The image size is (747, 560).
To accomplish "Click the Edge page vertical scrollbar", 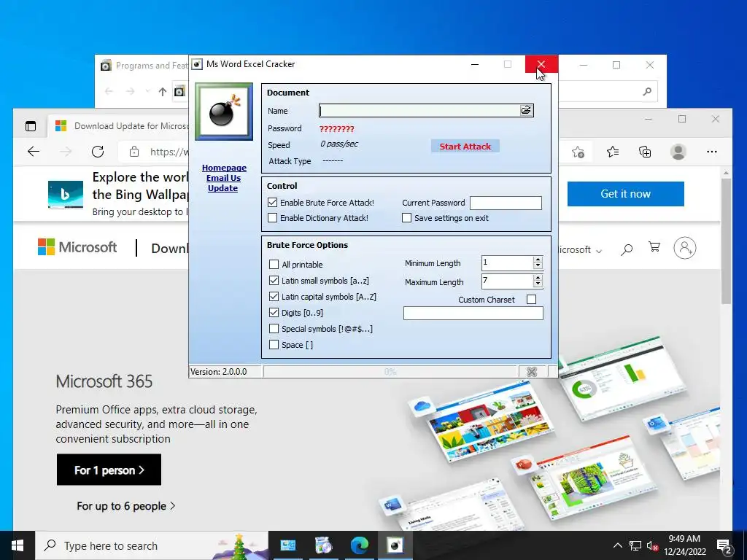I will point(726,241).
